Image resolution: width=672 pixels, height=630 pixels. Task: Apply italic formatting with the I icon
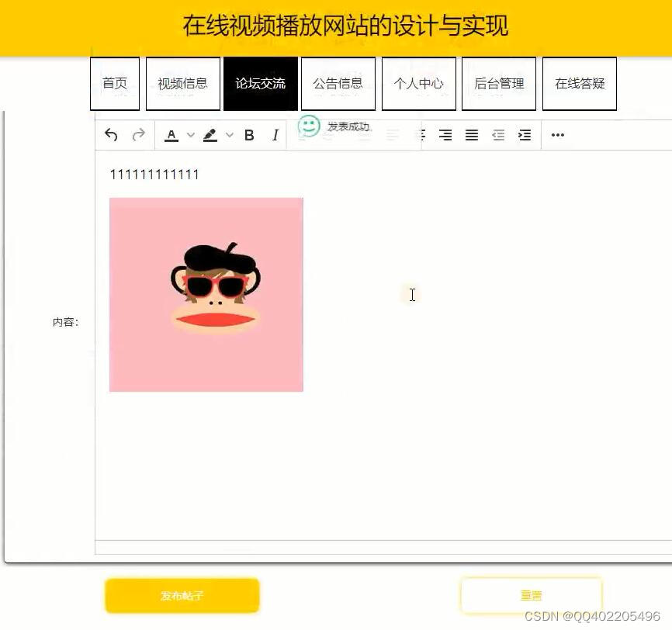(x=275, y=135)
